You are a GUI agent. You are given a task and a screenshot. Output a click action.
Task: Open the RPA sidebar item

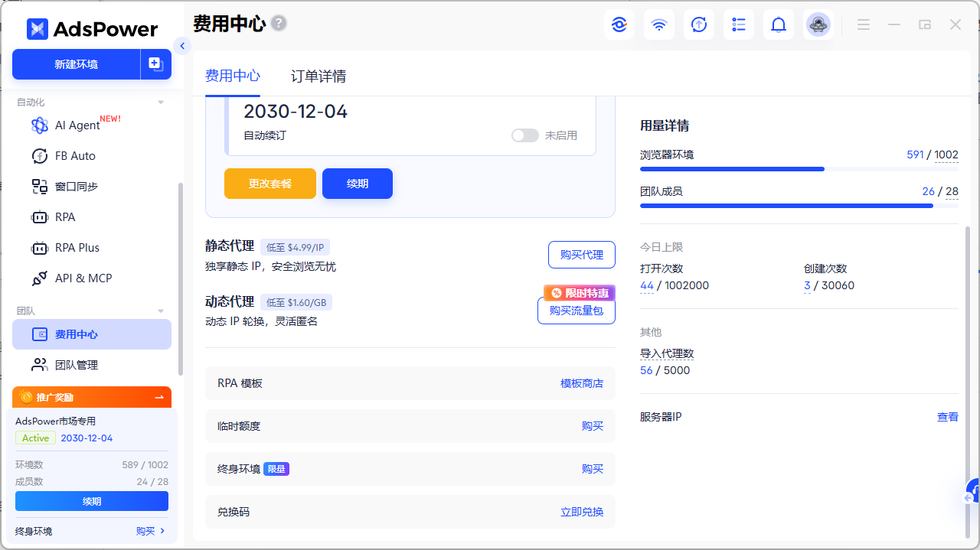(92, 216)
